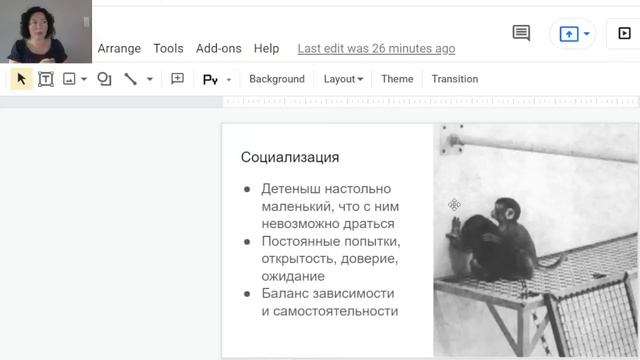Open the Layout dropdown
This screenshot has height=360, width=640.
[x=343, y=79]
